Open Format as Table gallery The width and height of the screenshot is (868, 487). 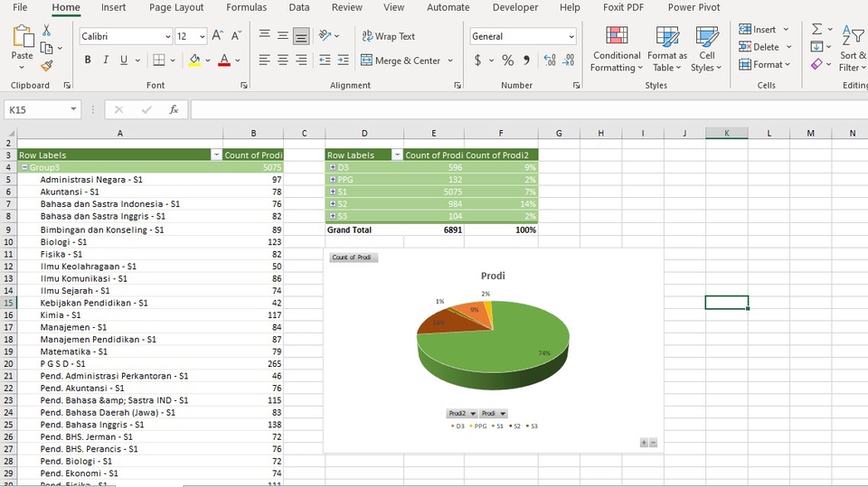click(x=667, y=49)
